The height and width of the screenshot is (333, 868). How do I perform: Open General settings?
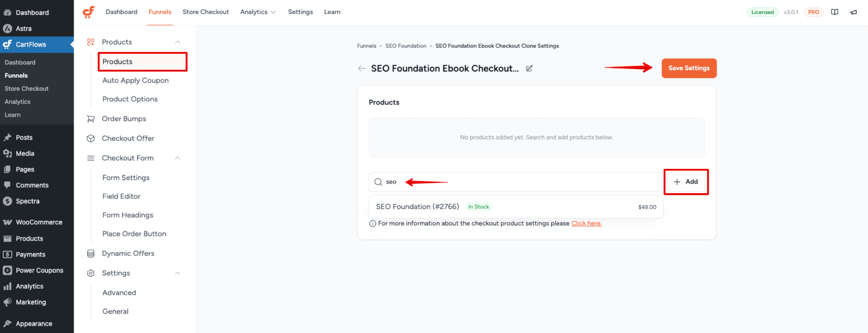tap(115, 311)
